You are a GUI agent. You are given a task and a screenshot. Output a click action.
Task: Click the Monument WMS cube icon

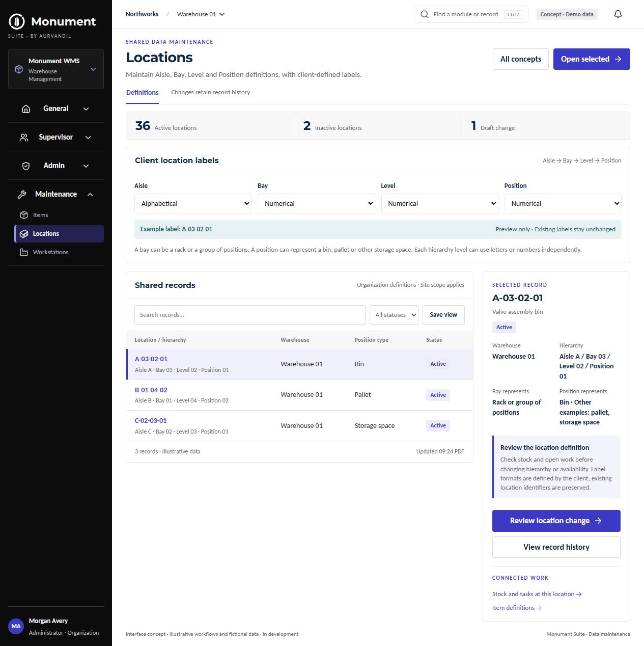pyautogui.click(x=19, y=69)
